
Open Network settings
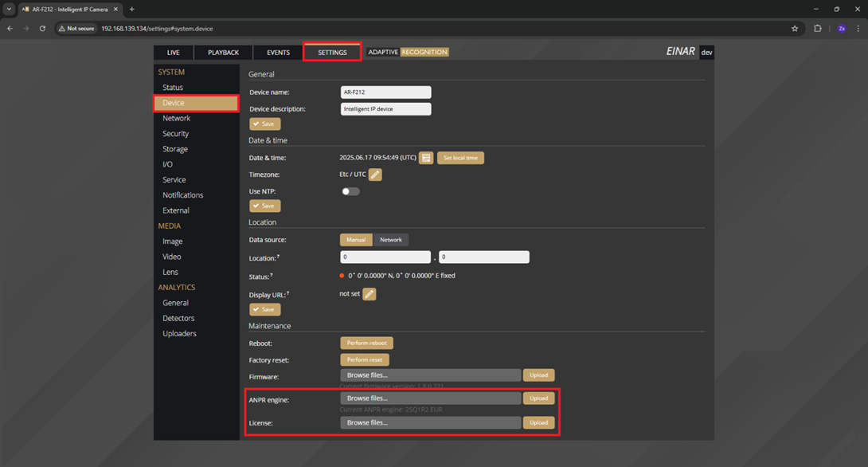tap(177, 119)
